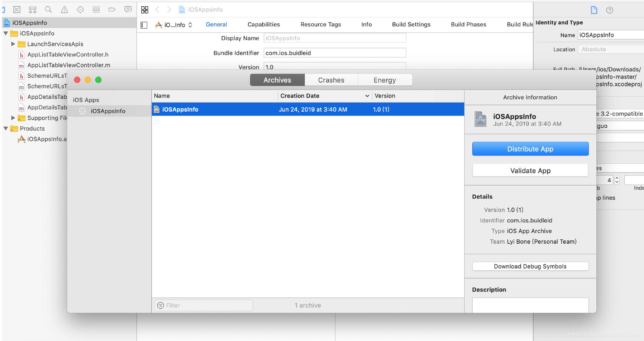Open the iO...Info target selector dropdown
The image size is (644, 341).
(x=174, y=25)
